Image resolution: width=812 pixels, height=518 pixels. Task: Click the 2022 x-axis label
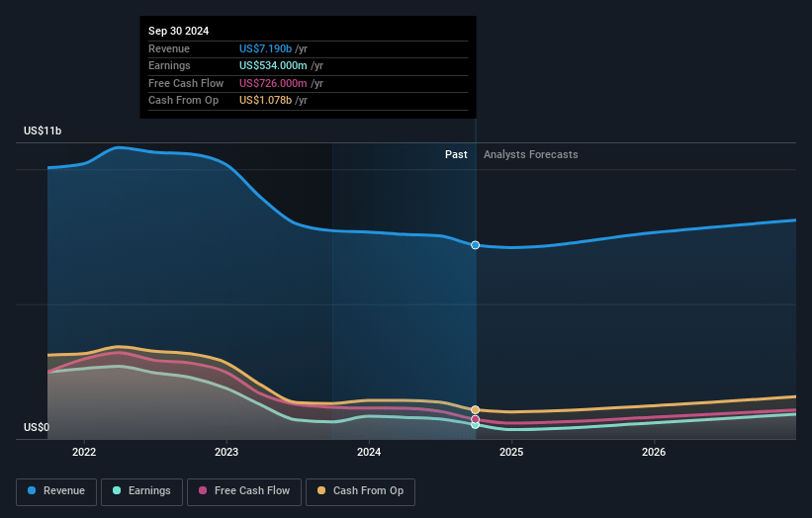tap(84, 453)
